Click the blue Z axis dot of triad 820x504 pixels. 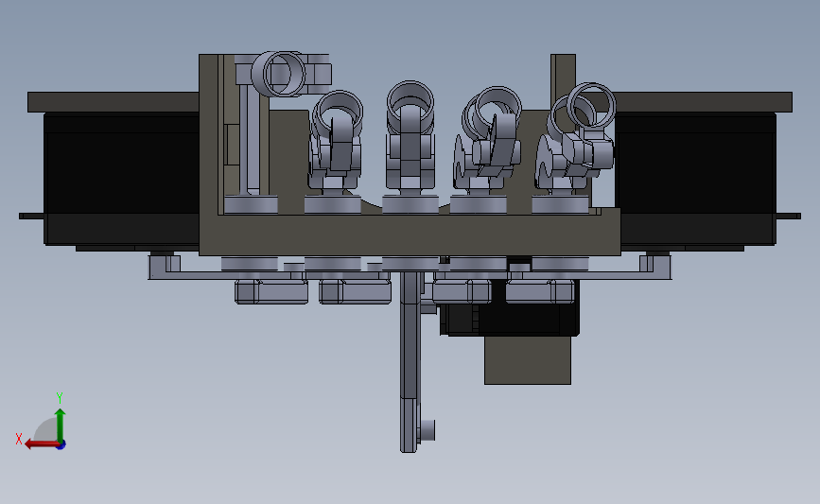(x=61, y=445)
